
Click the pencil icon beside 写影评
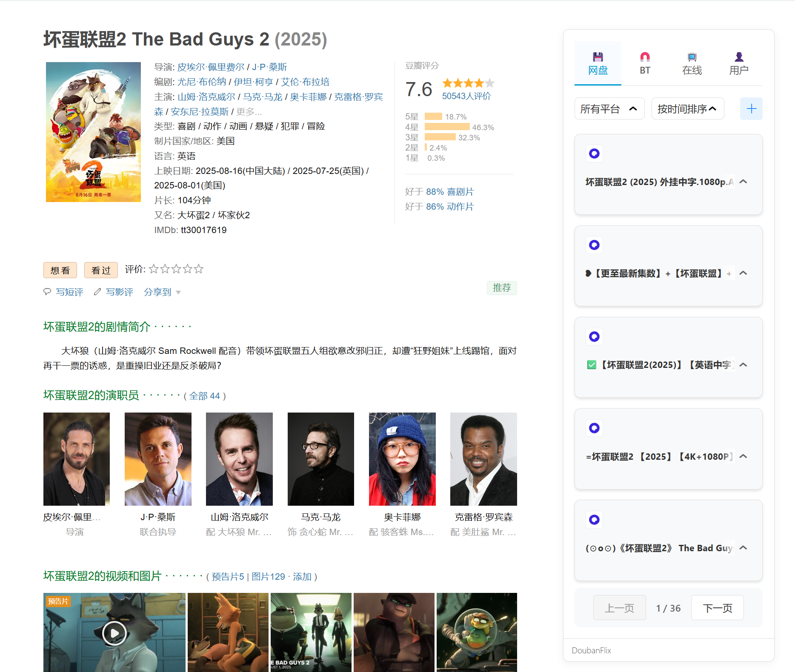tap(97, 292)
